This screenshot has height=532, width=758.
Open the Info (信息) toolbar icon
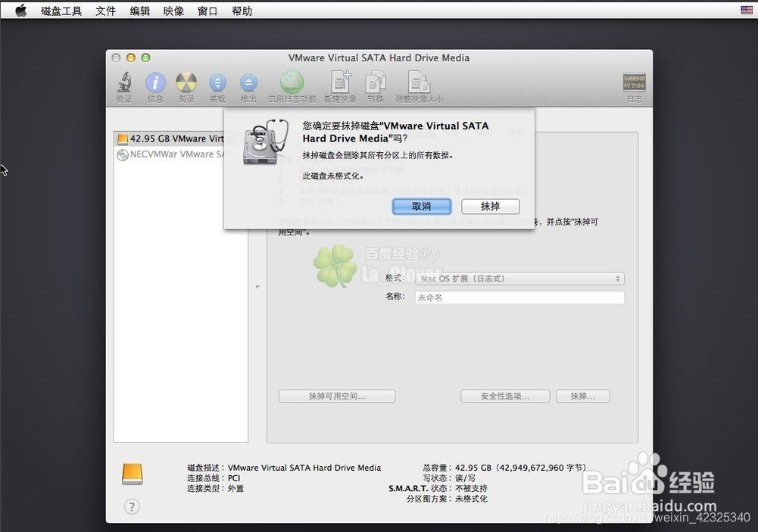[x=155, y=82]
